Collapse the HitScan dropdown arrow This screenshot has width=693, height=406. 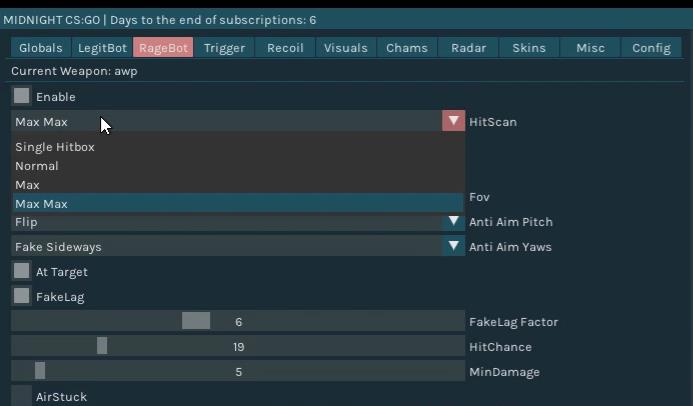453,121
